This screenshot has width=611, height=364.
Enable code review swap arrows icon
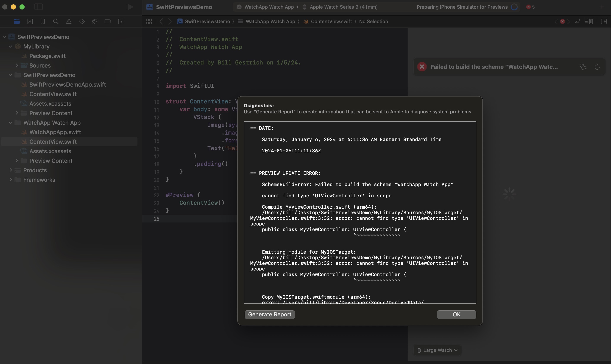pos(578,22)
